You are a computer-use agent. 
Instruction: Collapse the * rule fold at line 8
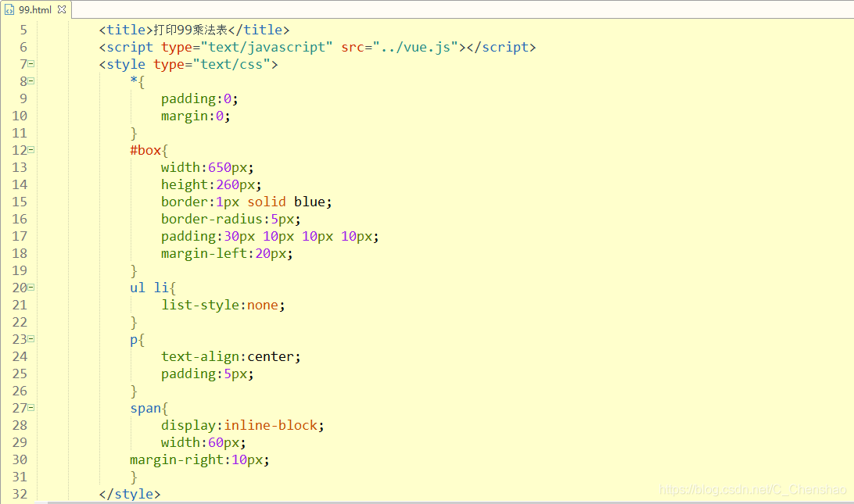pos(31,81)
